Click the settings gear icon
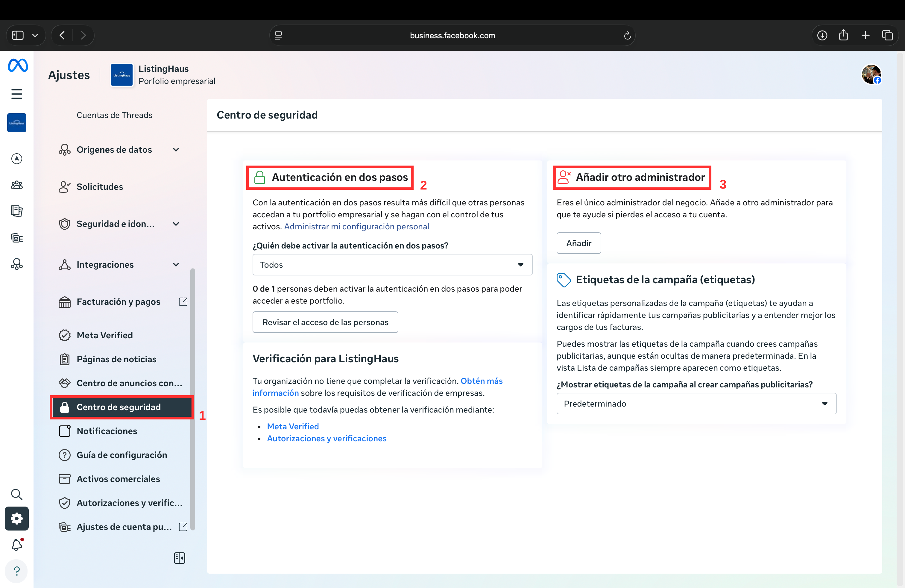 pos(17,519)
